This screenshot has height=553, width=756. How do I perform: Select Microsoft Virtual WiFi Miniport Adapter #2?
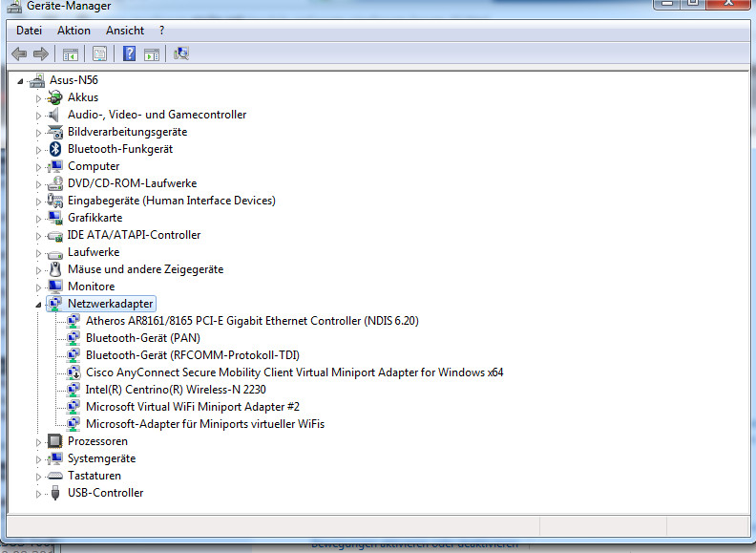[x=193, y=407]
